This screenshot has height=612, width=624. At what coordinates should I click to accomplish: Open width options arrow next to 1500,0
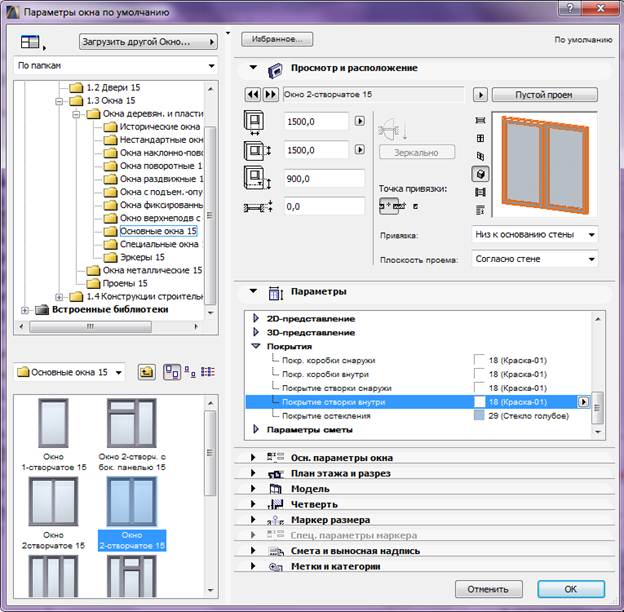tap(359, 121)
